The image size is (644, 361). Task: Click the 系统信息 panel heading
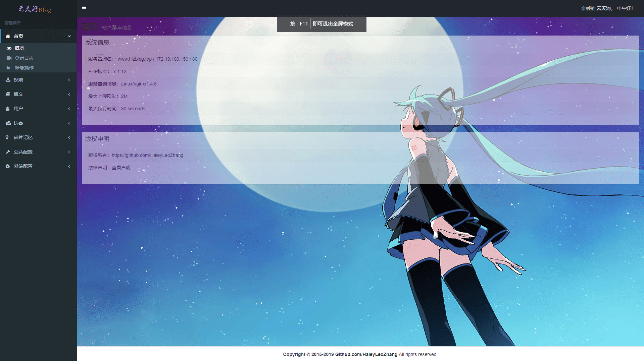(97, 42)
